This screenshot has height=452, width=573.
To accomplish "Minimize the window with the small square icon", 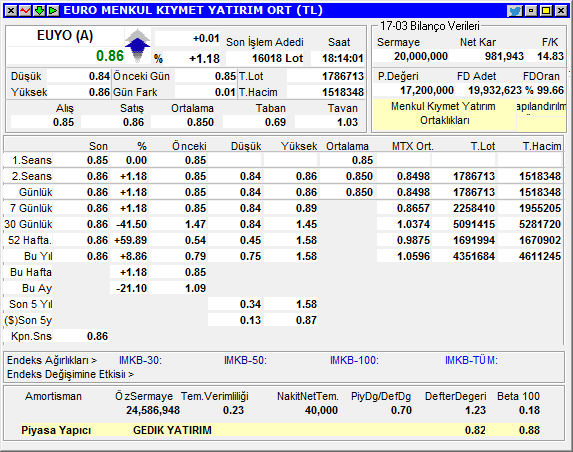I will coord(531,11).
